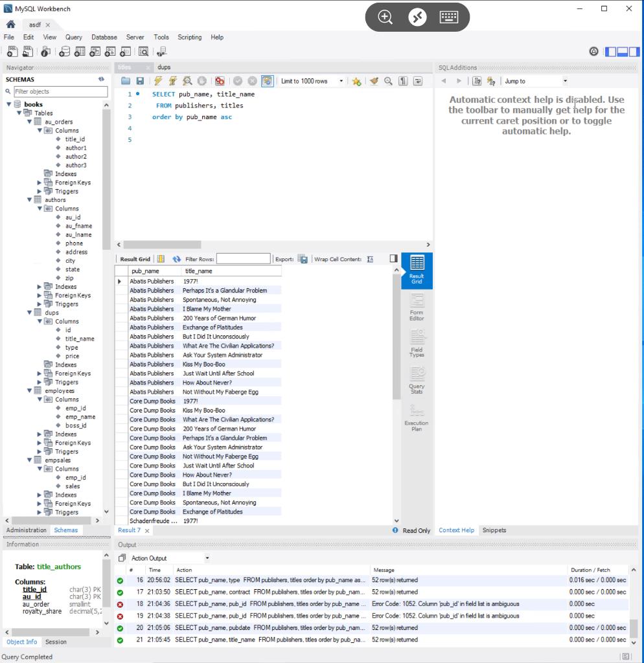This screenshot has height=663, width=644.
Task: Save the current SQL script
Action: click(139, 81)
